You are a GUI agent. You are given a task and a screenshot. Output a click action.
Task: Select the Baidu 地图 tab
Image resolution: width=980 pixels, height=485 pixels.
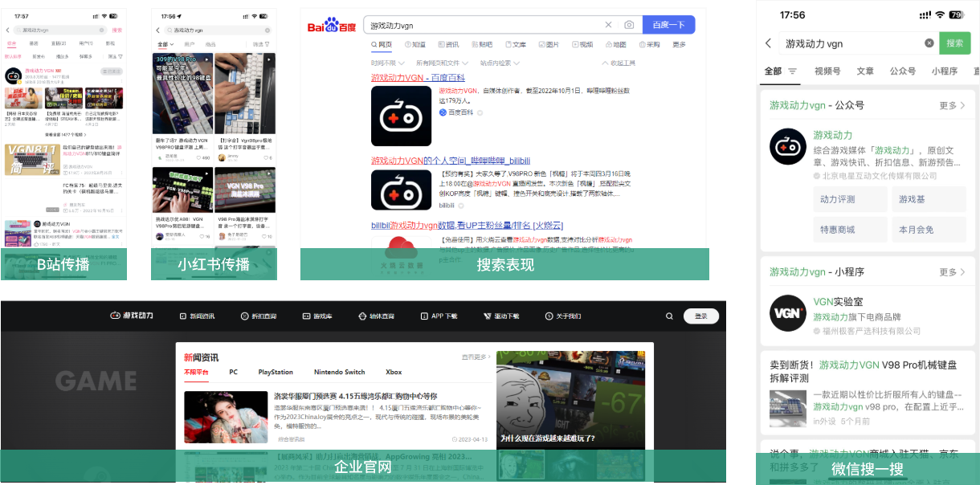615,45
